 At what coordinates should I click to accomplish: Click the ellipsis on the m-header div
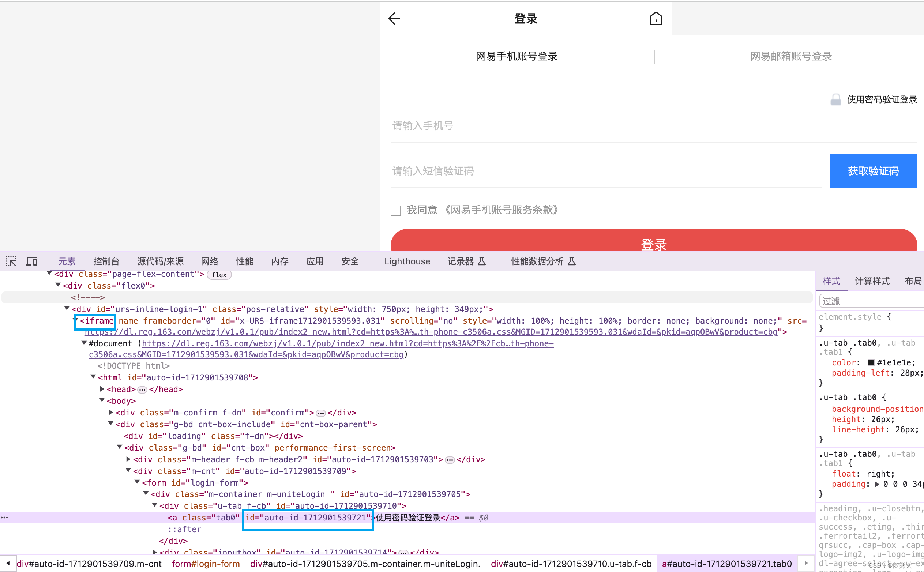tap(450, 459)
